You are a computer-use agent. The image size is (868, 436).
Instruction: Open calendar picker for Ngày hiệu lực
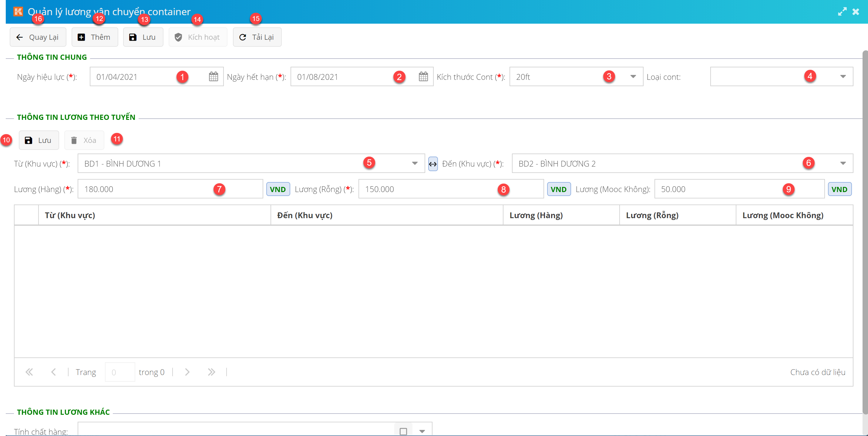pyautogui.click(x=213, y=76)
